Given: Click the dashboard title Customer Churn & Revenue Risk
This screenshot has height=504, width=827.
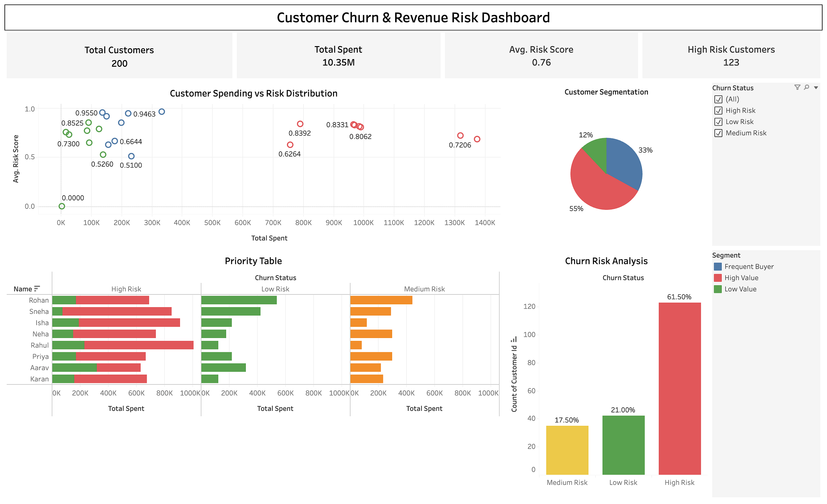Looking at the screenshot, I should click(413, 17).
